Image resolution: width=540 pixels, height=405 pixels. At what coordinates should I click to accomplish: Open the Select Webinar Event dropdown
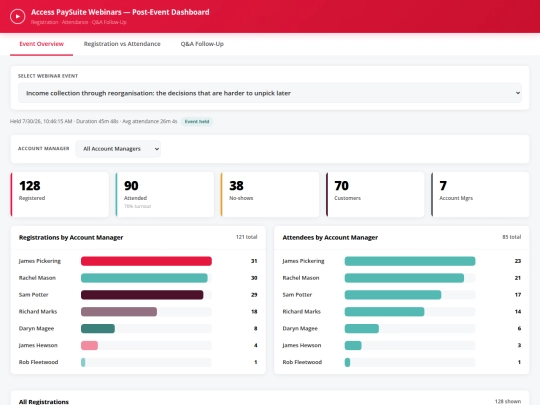270,93
